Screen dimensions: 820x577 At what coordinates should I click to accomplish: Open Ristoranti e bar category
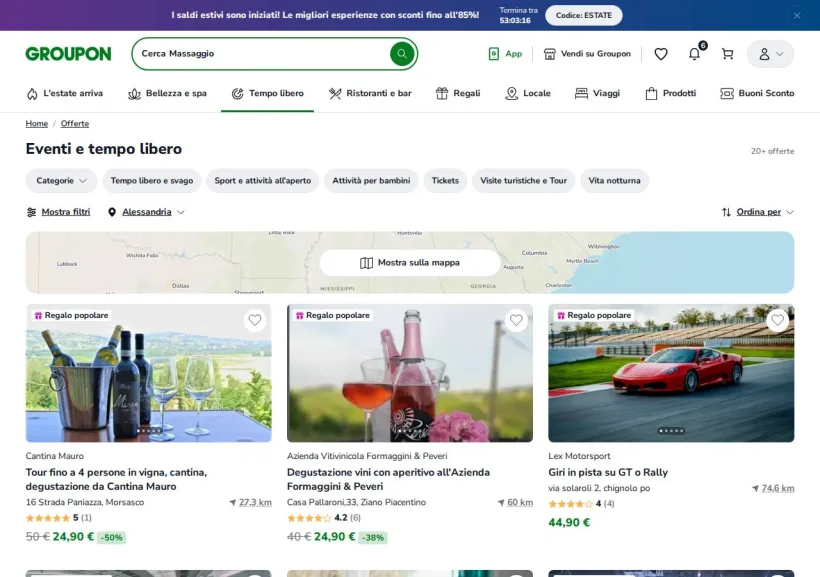[370, 93]
